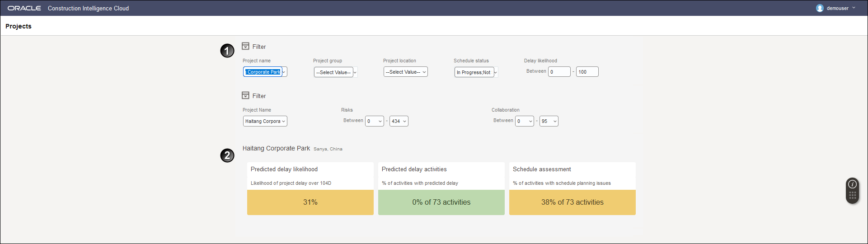This screenshot has height=244, width=868.
Task: Click the 38% of 73 activities tile
Action: [572, 202]
